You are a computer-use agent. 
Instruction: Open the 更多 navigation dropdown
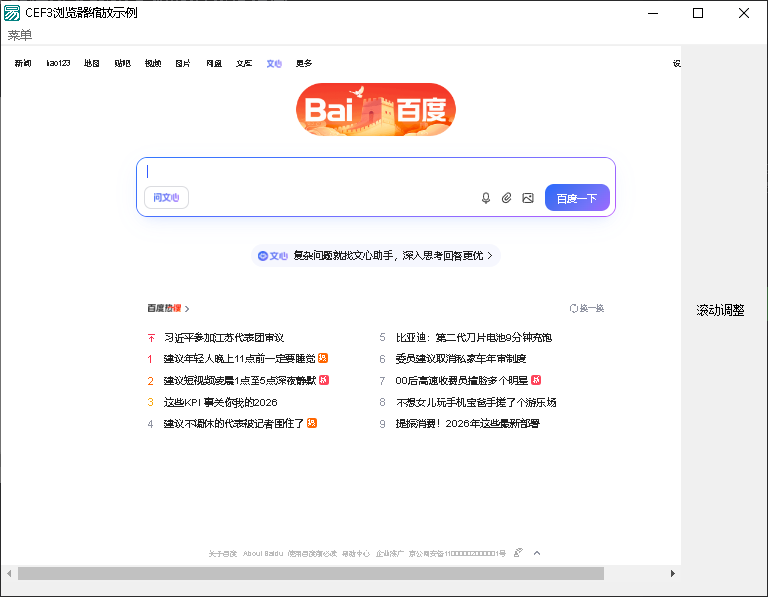(304, 63)
